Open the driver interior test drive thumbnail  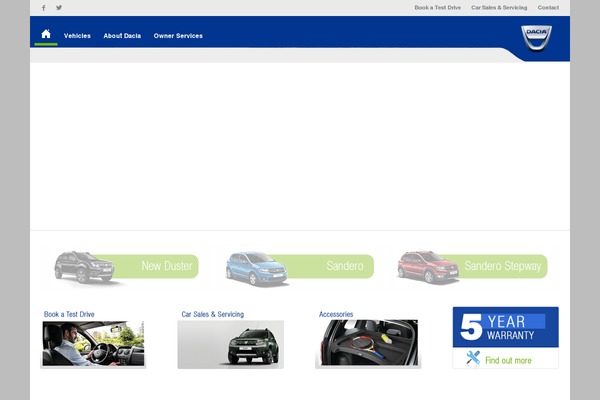click(93, 344)
